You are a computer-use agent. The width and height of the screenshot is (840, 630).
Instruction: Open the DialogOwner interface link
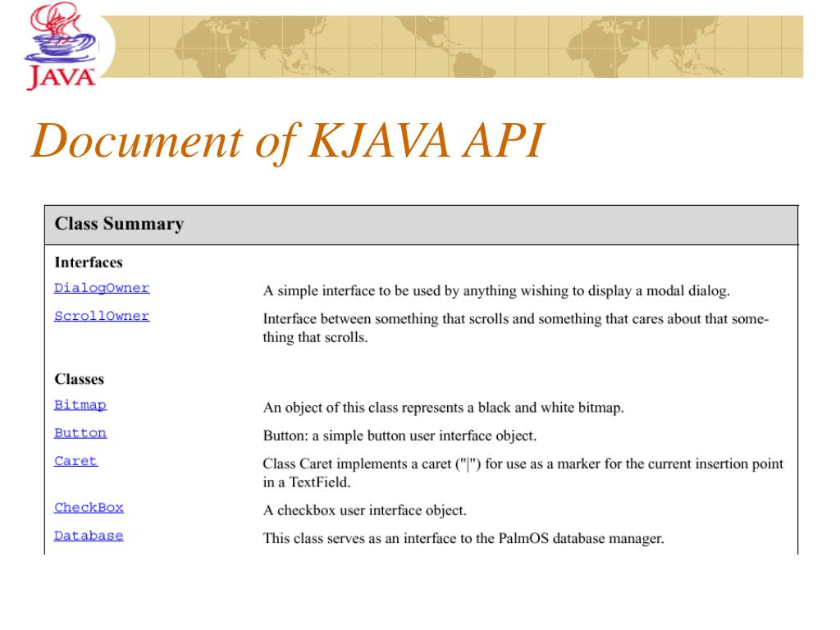pos(102,288)
